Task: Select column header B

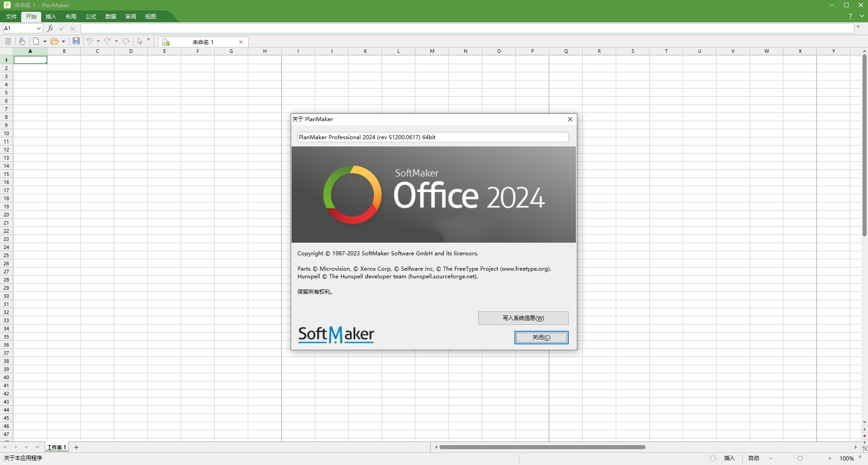Action: pos(64,51)
